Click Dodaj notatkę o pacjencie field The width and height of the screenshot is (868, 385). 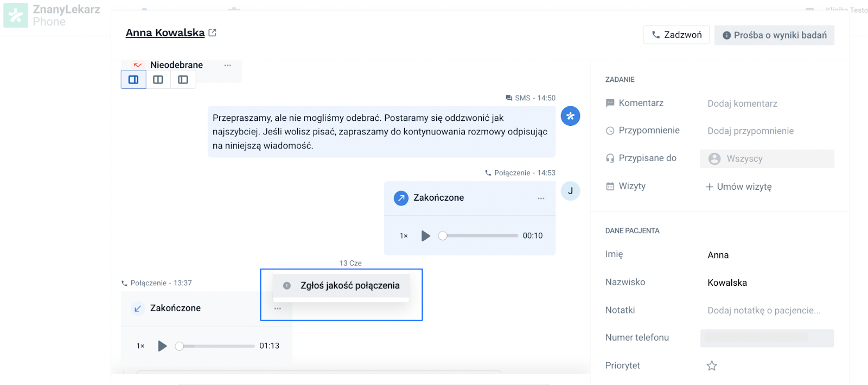pyautogui.click(x=764, y=310)
